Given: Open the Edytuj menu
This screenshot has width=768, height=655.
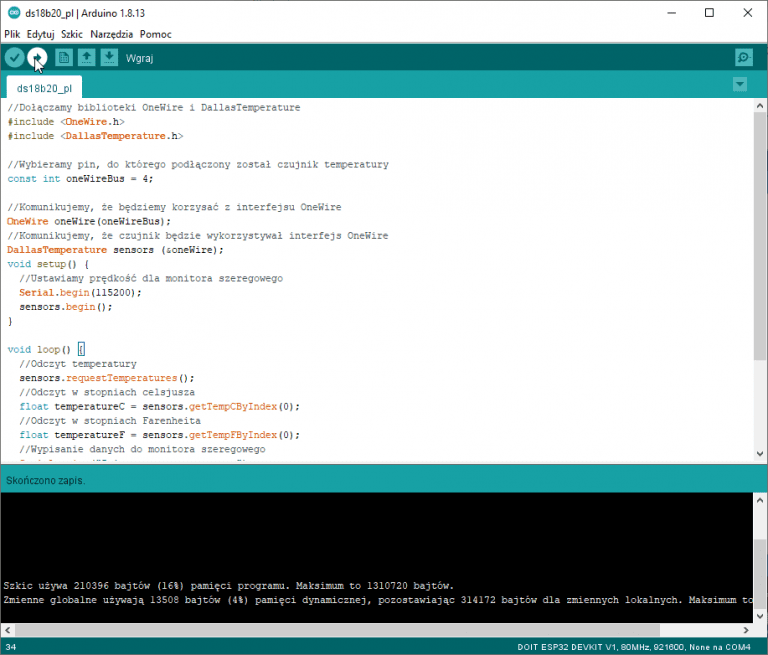Looking at the screenshot, I should (40, 34).
